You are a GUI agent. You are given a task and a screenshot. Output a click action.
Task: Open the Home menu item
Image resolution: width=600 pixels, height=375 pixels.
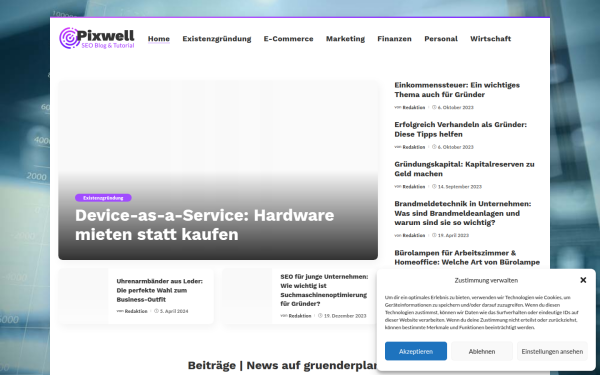pos(159,39)
